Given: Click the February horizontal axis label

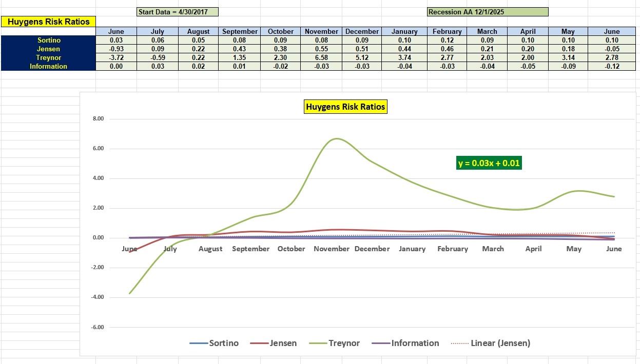Looking at the screenshot, I should [x=453, y=249].
